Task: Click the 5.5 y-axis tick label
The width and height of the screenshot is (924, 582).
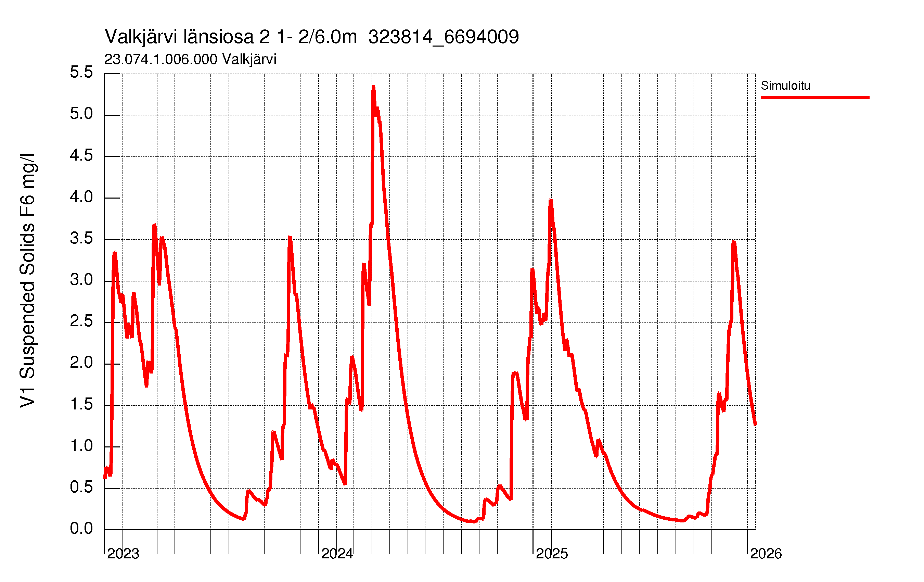Action: (81, 73)
